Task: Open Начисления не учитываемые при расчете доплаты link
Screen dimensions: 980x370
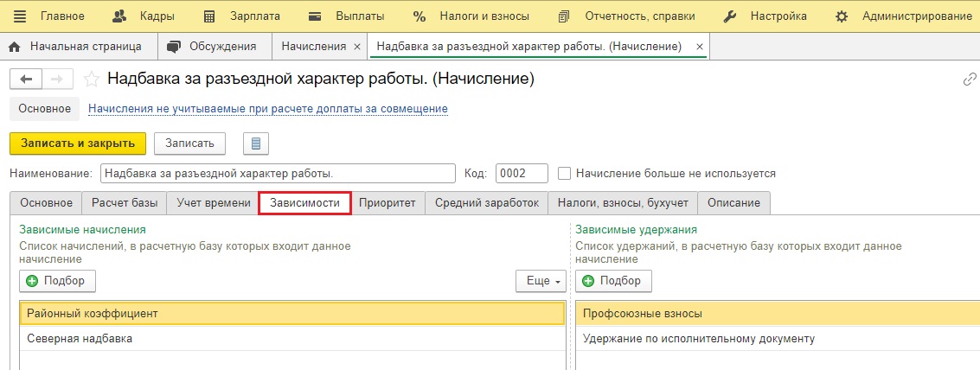Action: coord(268,109)
